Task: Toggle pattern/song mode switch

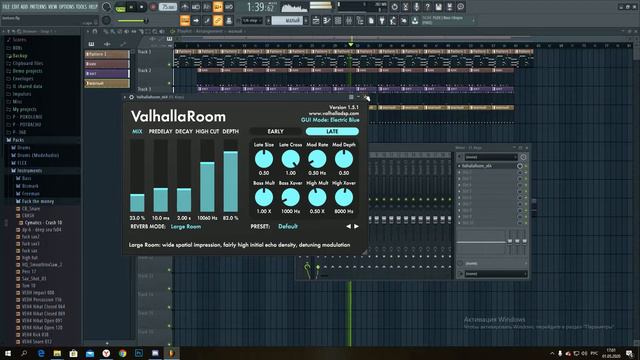Action: click(120, 7)
